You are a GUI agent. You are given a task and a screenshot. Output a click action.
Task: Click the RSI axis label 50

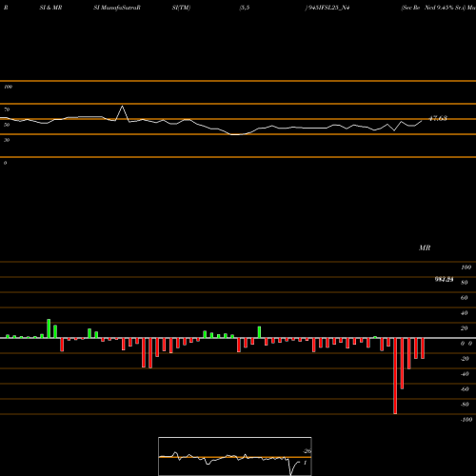pos(7,125)
